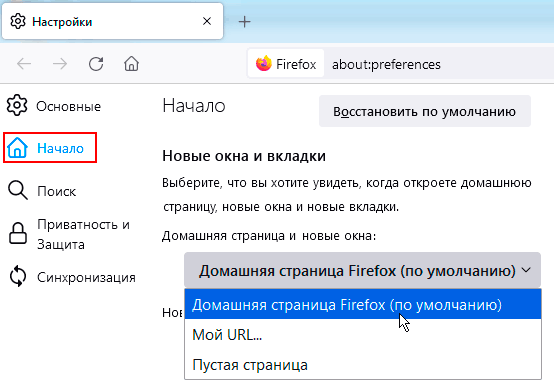Click Домашняя страница и новые окна label
This screenshot has width=554, height=392.
(x=269, y=235)
